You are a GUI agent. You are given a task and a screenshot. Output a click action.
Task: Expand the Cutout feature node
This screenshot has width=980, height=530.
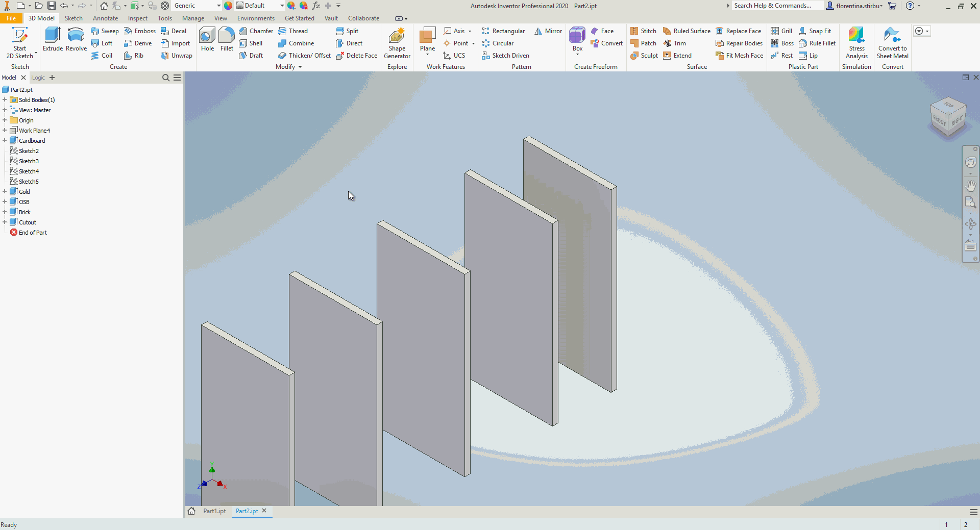pyautogui.click(x=5, y=222)
